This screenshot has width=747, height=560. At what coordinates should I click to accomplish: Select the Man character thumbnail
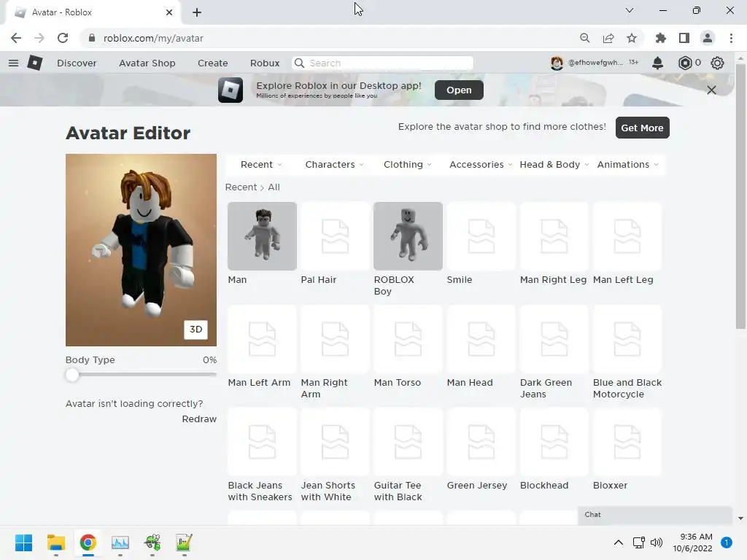coord(262,236)
